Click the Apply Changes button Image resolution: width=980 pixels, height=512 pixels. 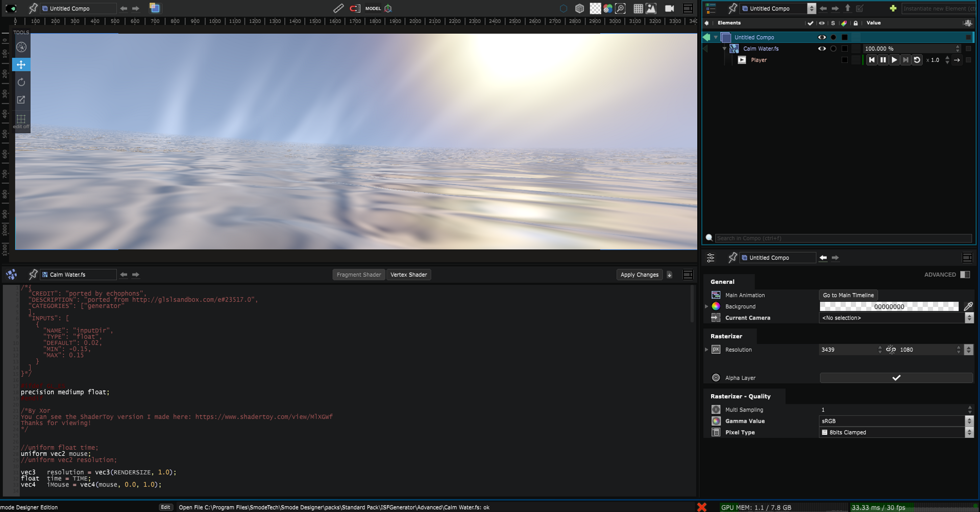click(639, 275)
